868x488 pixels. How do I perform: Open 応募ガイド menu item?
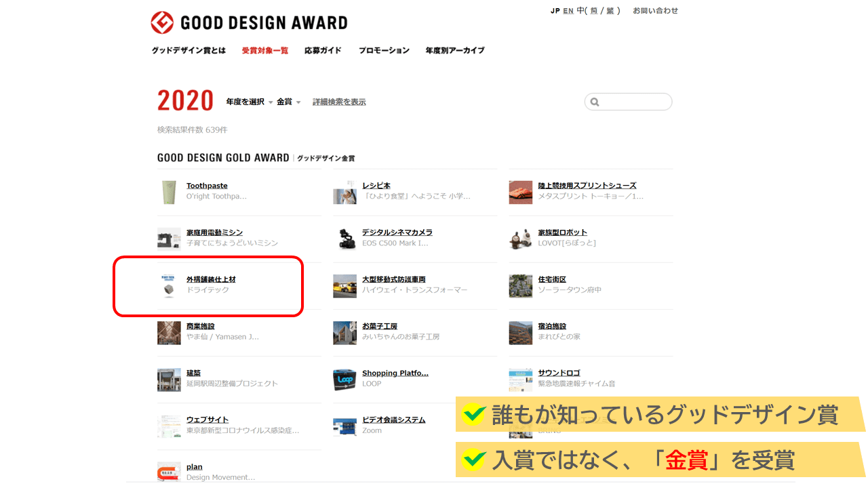click(x=323, y=50)
